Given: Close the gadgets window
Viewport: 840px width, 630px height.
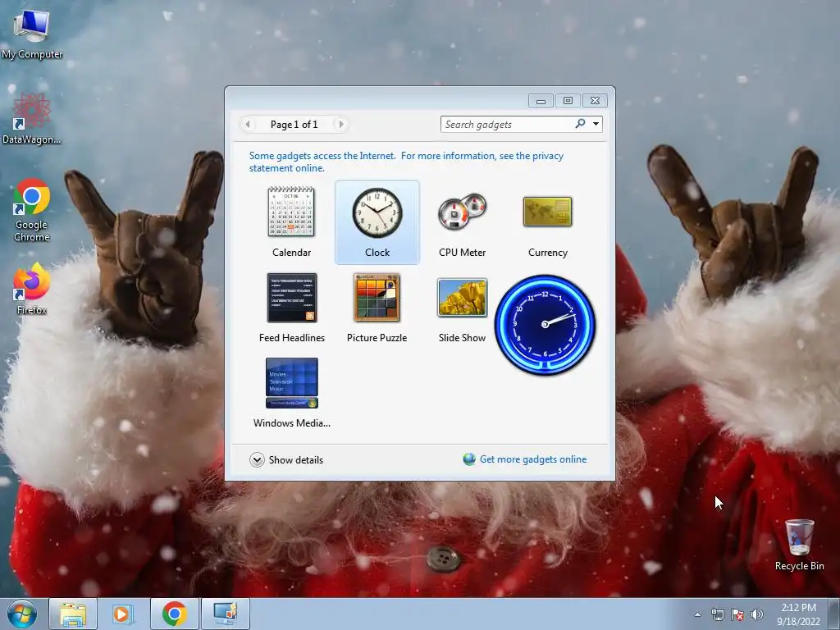Looking at the screenshot, I should point(595,101).
